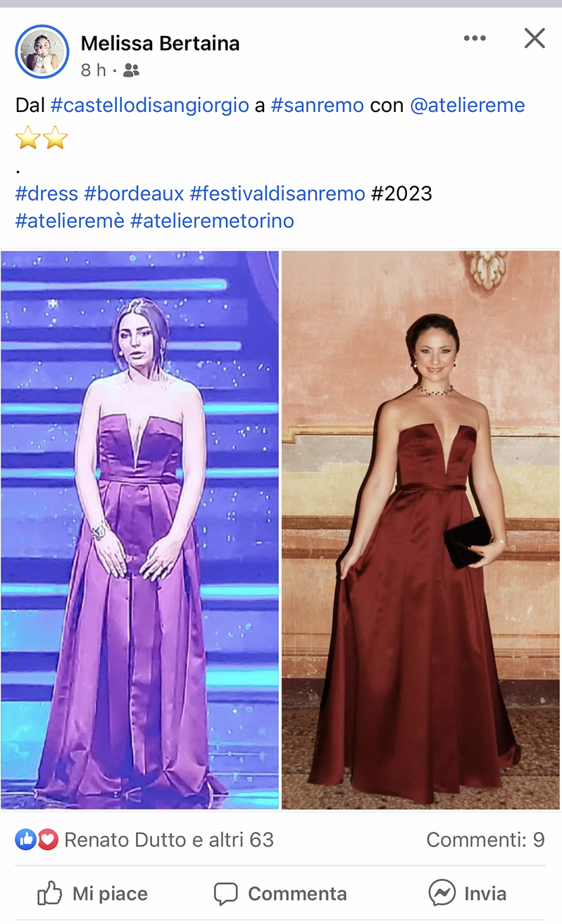Open the #castellodisangiorgio hashtag

click(150, 106)
